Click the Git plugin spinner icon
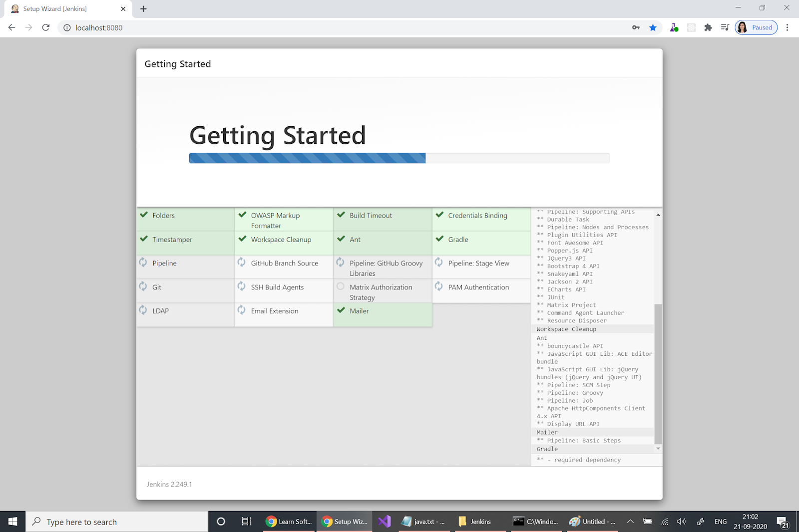This screenshot has height=532, width=799. 143,286
